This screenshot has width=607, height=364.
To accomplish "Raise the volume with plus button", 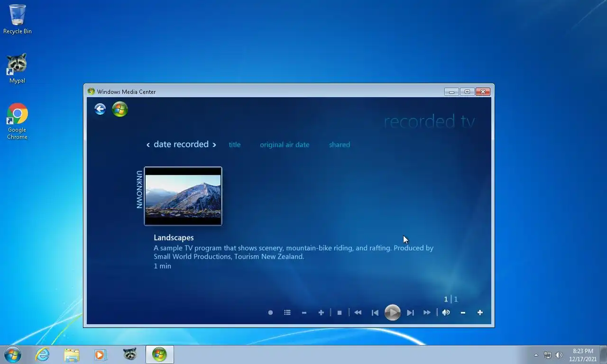I will pos(480,313).
